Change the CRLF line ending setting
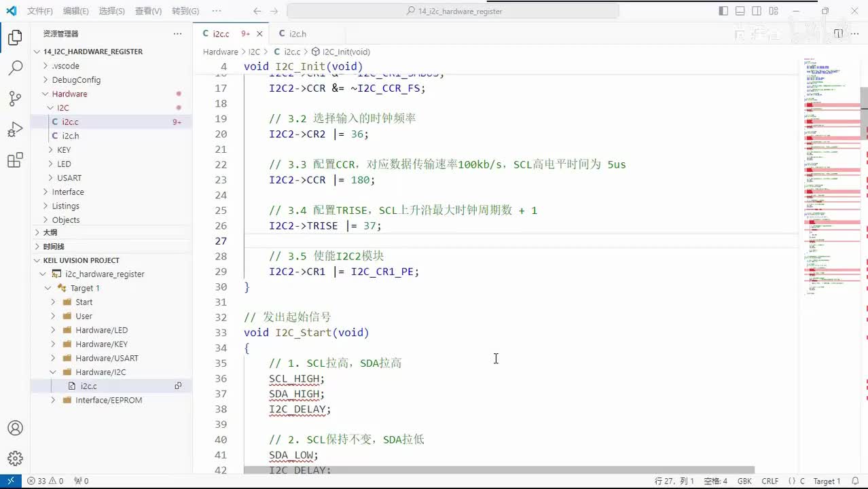Image resolution: width=868 pixels, height=489 pixels. point(770,481)
